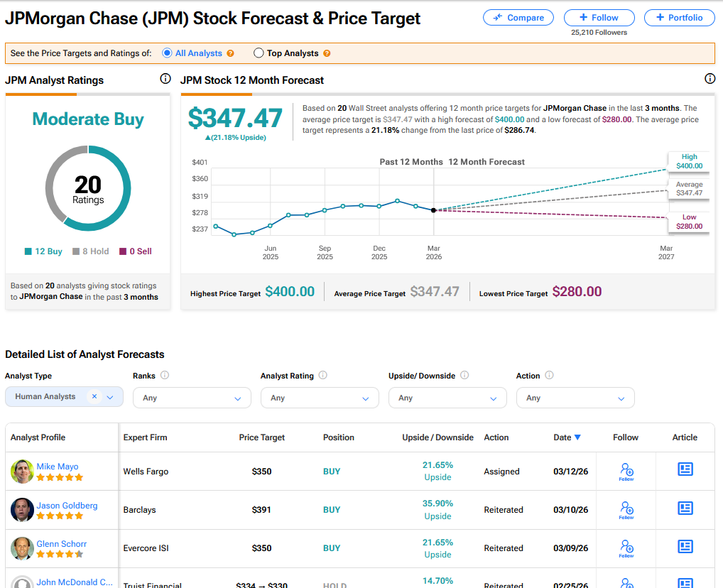723x588 pixels.
Task: Click info icon beside JPM Analyst Ratings
Action: point(165,79)
